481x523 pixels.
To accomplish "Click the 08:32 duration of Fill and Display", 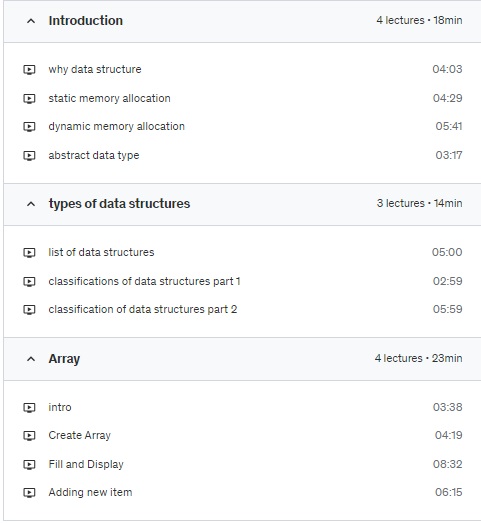I will click(447, 464).
